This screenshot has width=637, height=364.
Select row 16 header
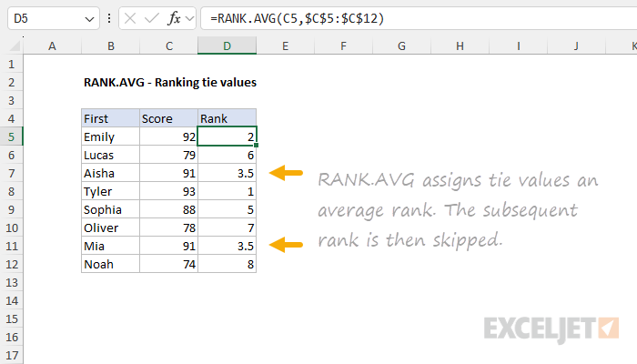[11, 337]
